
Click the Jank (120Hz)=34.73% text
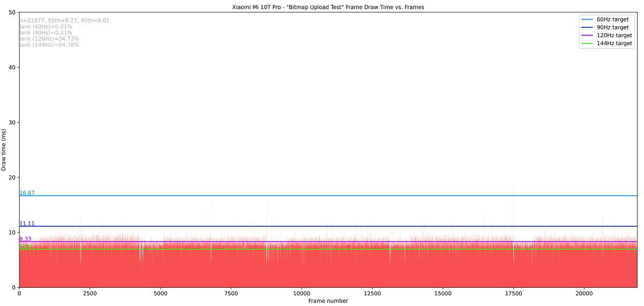49,39
